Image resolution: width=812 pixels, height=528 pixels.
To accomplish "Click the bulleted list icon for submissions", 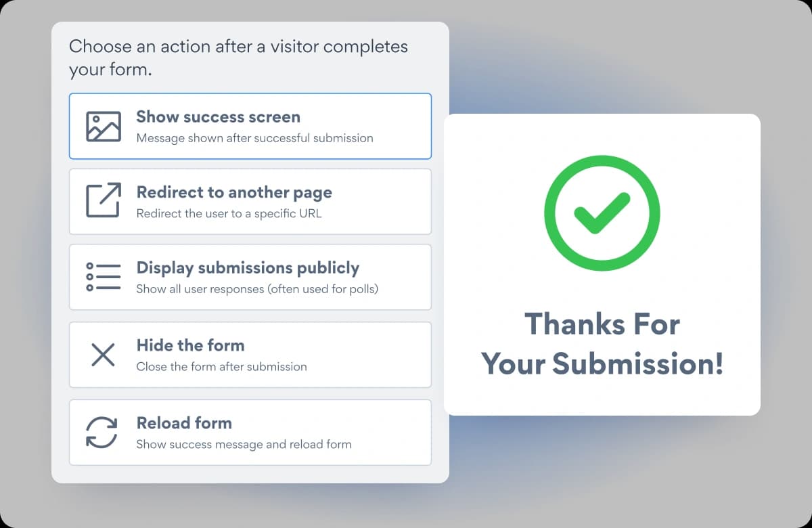I will (103, 277).
